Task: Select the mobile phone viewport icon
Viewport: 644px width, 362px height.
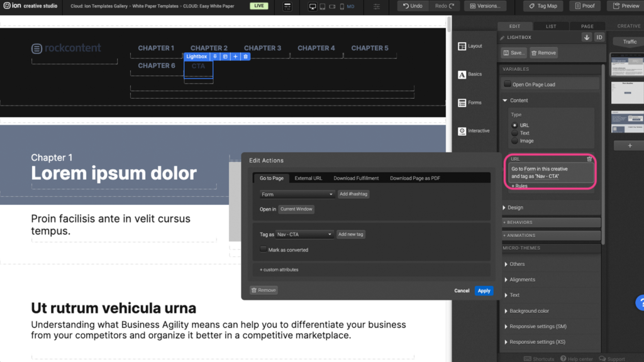Action: coord(341,6)
